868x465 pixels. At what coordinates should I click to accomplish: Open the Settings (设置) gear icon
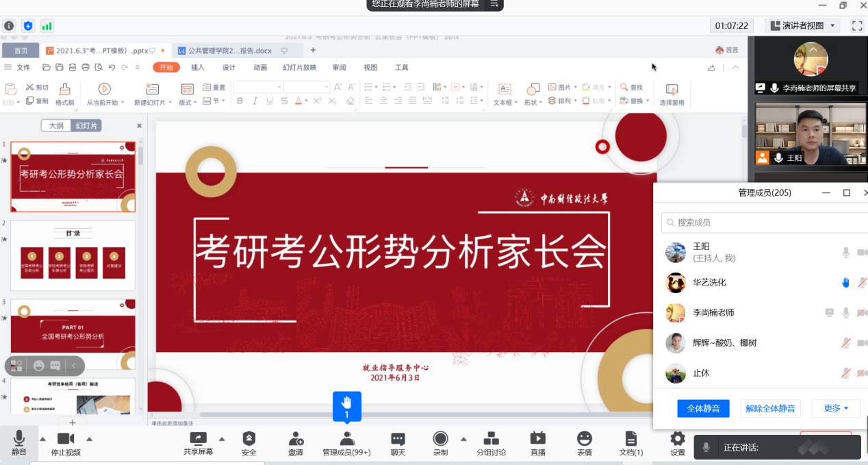point(678,439)
